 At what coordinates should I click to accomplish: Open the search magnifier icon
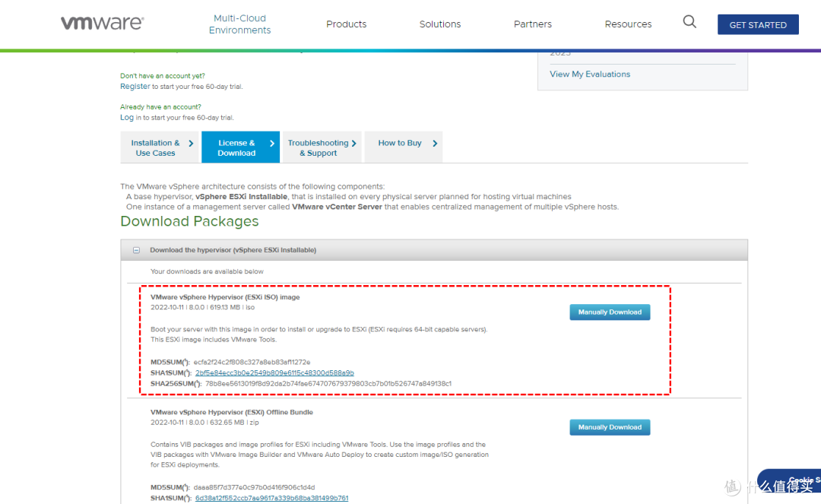(x=689, y=22)
